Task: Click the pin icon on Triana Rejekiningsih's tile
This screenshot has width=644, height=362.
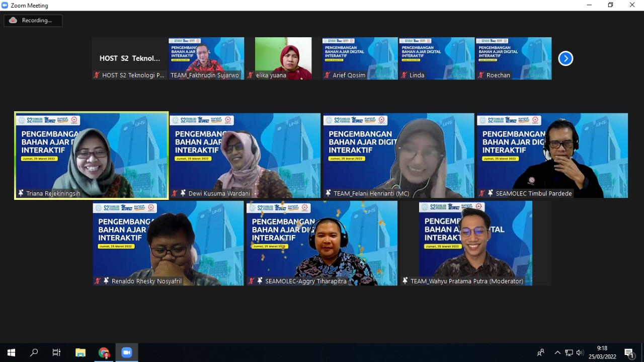Action: pyautogui.click(x=21, y=193)
